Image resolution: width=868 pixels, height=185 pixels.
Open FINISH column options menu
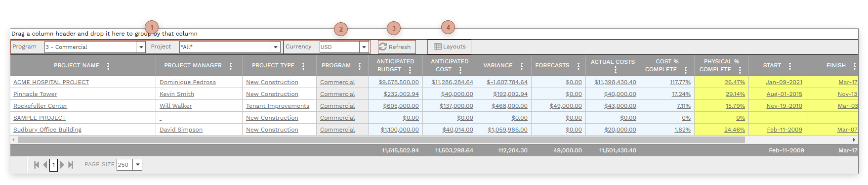click(855, 66)
